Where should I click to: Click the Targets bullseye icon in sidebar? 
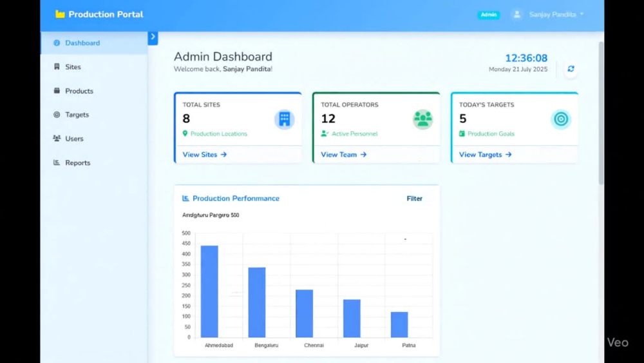point(57,115)
